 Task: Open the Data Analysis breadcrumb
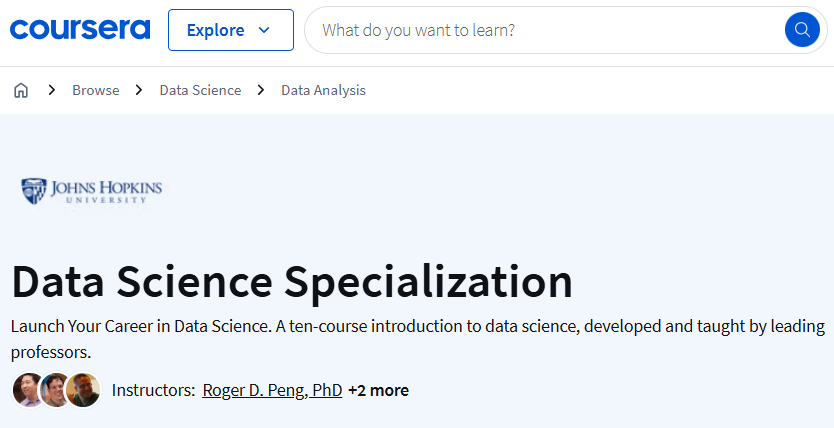pos(323,90)
